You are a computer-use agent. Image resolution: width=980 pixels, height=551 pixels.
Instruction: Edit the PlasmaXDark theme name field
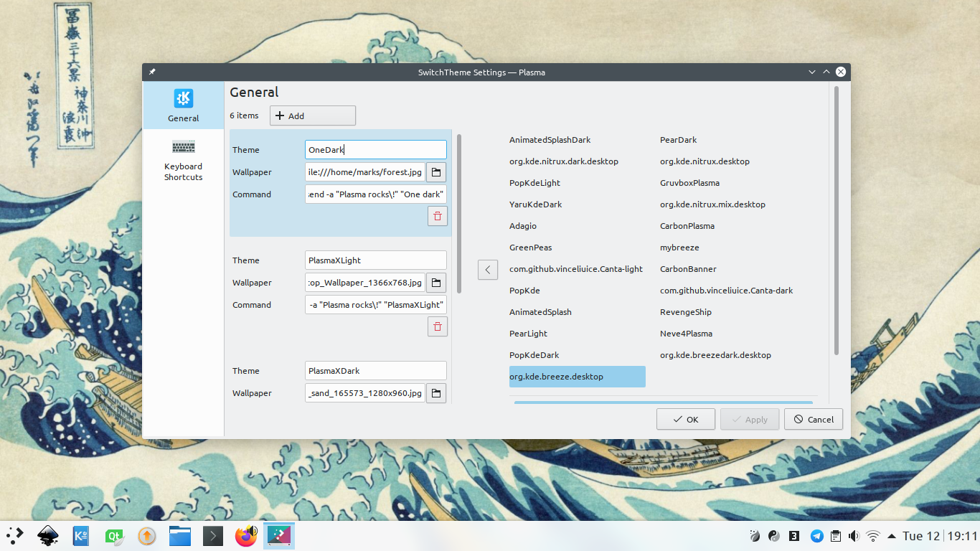click(376, 371)
